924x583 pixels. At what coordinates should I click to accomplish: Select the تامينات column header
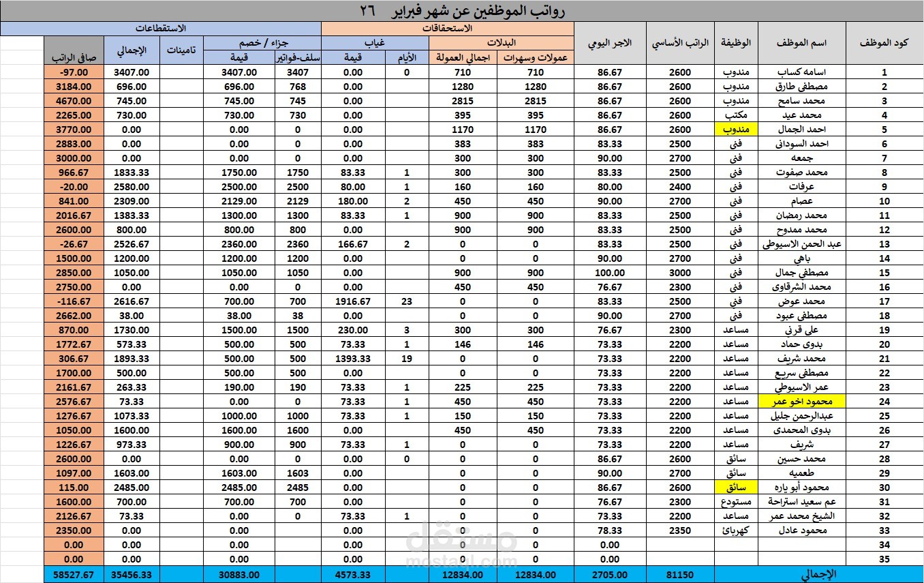[x=181, y=50]
